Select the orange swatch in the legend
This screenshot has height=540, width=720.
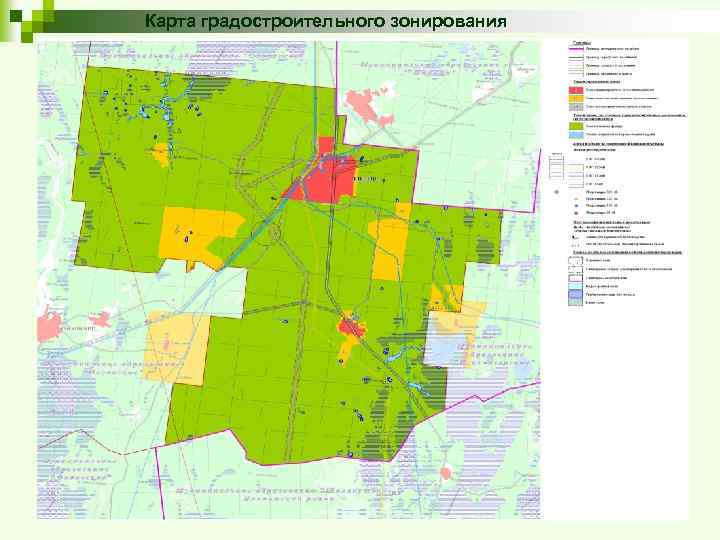[576, 98]
